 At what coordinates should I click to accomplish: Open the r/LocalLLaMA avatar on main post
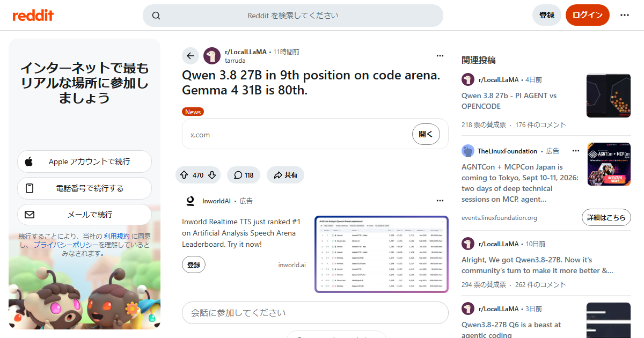[212, 56]
